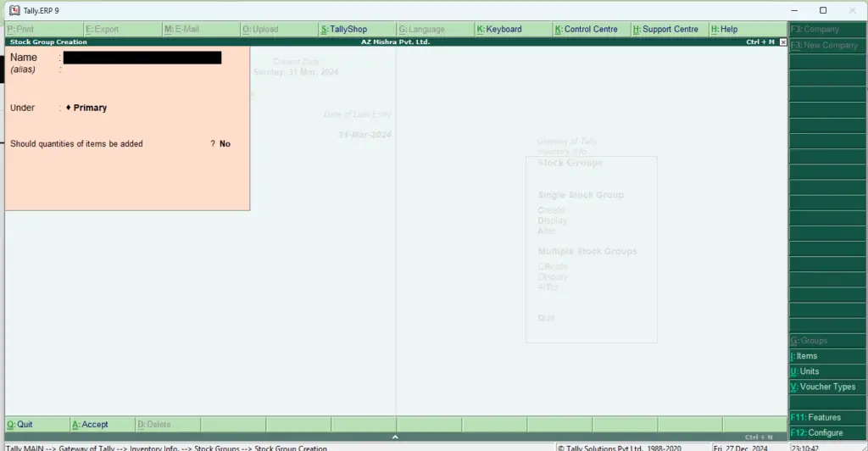Viewport: 868px width, 451px height.
Task: Click the Delete button in bottom bar
Action: (168, 425)
